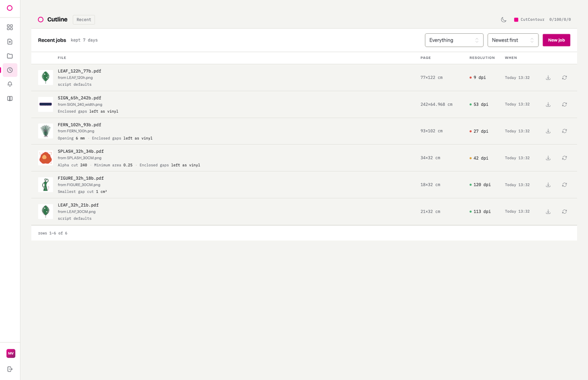Click the pink ring logo atop the sidebar
Image resolution: width=588 pixels, height=380 pixels.
tap(10, 8)
